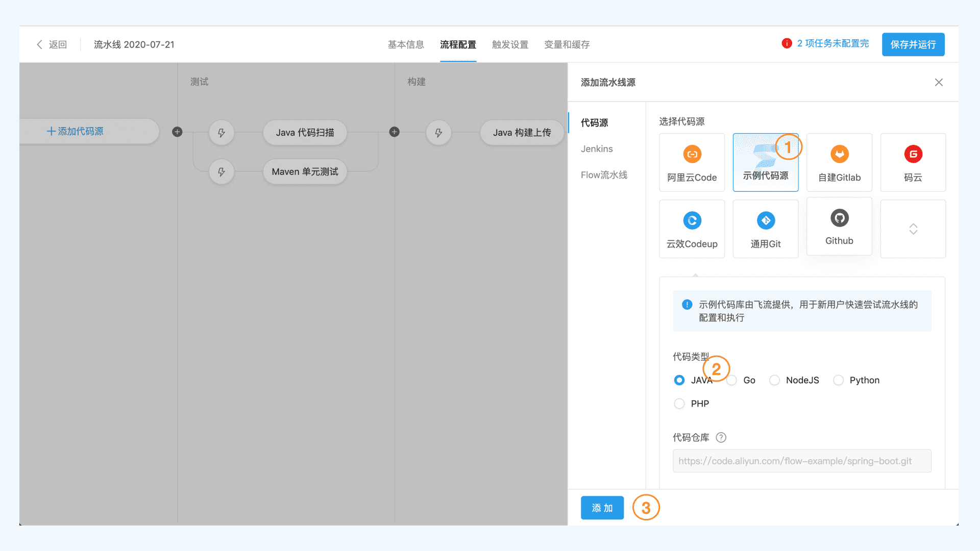Click the 添加 button
Image resolution: width=980 pixels, height=551 pixels.
(x=602, y=508)
